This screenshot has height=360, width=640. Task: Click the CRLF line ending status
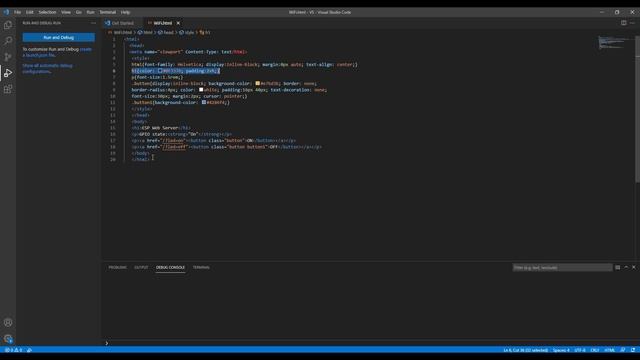(x=595, y=350)
